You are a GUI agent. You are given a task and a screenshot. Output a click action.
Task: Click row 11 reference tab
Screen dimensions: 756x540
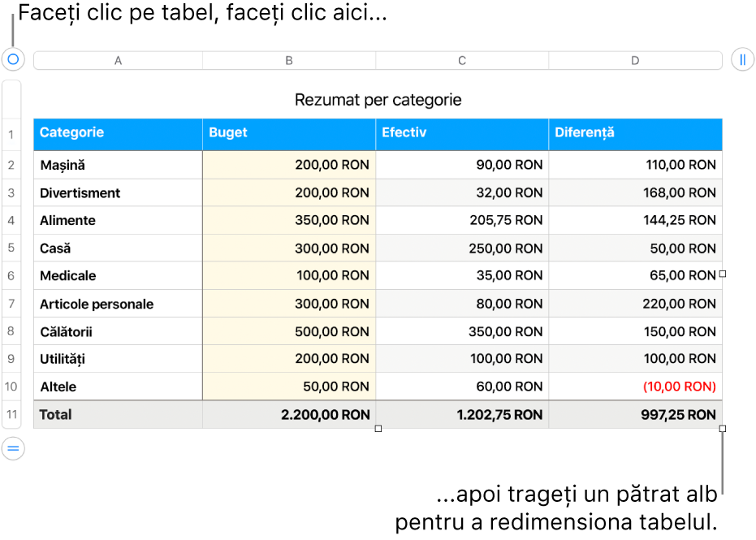(x=11, y=414)
